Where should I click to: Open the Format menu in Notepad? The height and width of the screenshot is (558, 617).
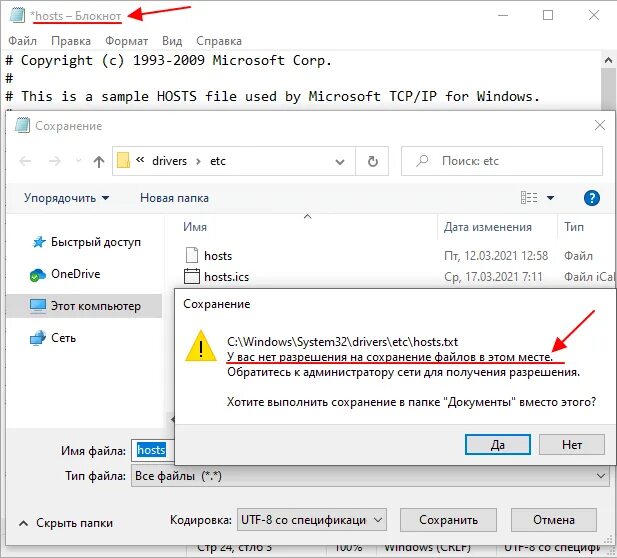[126, 41]
